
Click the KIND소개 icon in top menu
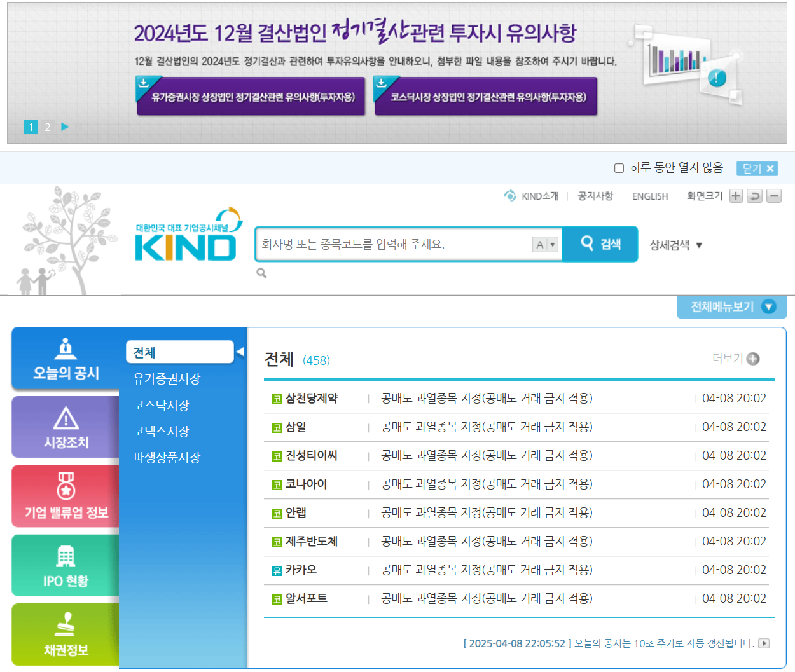(510, 196)
